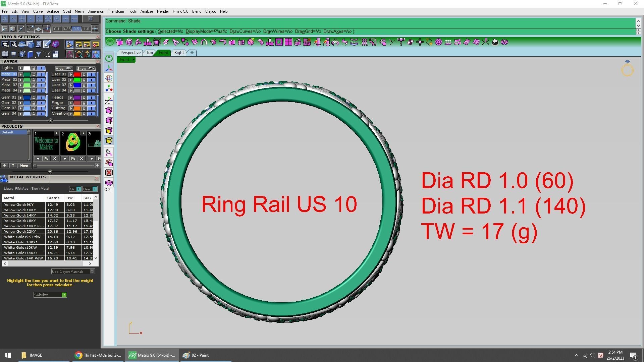Click the Show layers button
This screenshot has height=362, width=644.
(x=86, y=68)
